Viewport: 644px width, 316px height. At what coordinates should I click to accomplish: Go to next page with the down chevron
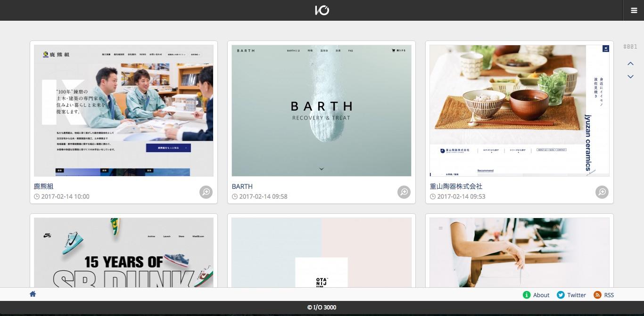click(x=630, y=76)
